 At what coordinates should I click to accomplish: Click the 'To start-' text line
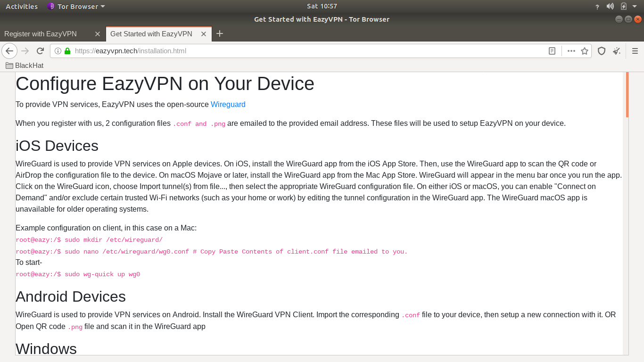coord(29,262)
